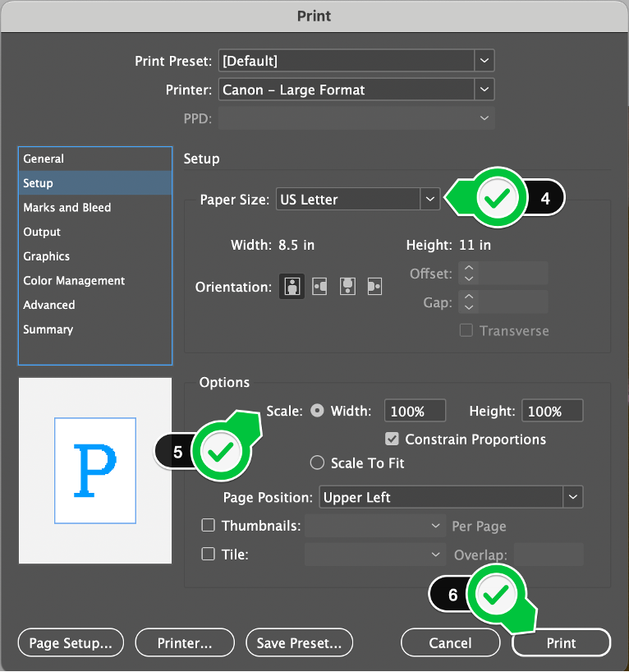The width and height of the screenshot is (629, 672).
Task: Select the Scale Width radio button
Action: tap(317, 411)
